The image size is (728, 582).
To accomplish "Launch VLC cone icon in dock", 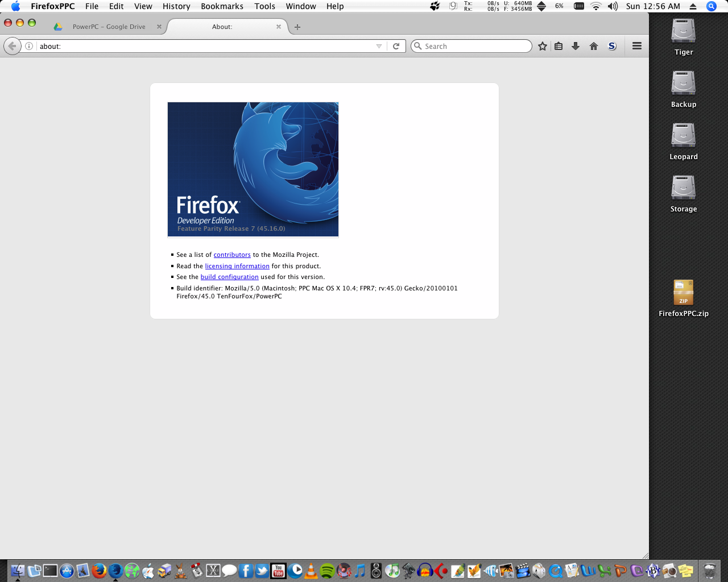I will pyautogui.click(x=311, y=571).
